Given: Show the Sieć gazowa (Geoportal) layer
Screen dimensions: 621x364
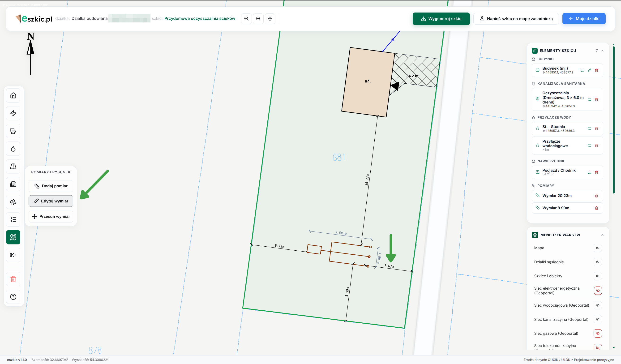Looking at the screenshot, I should (598, 334).
